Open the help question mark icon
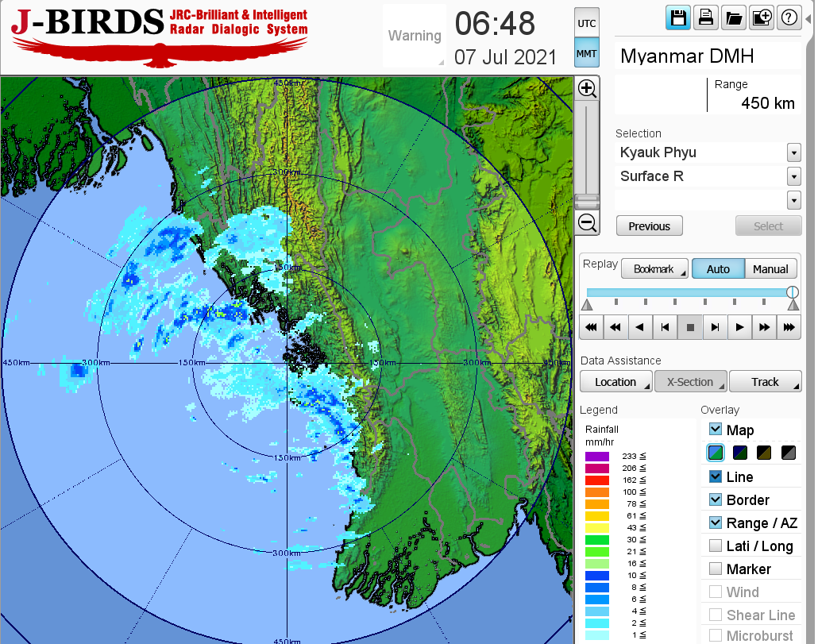The image size is (818, 644). [x=789, y=18]
